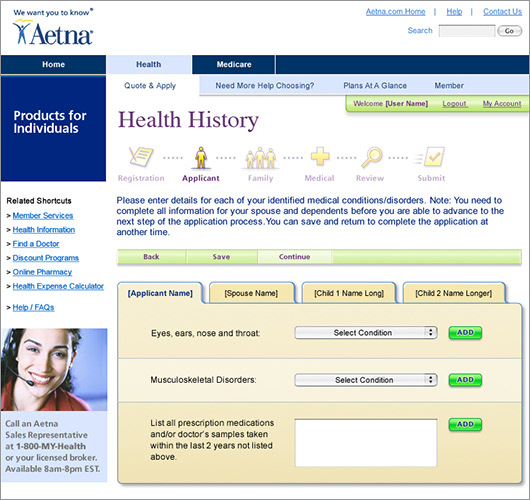Open the Medical cross icon step
530x500 pixels.
click(x=319, y=157)
